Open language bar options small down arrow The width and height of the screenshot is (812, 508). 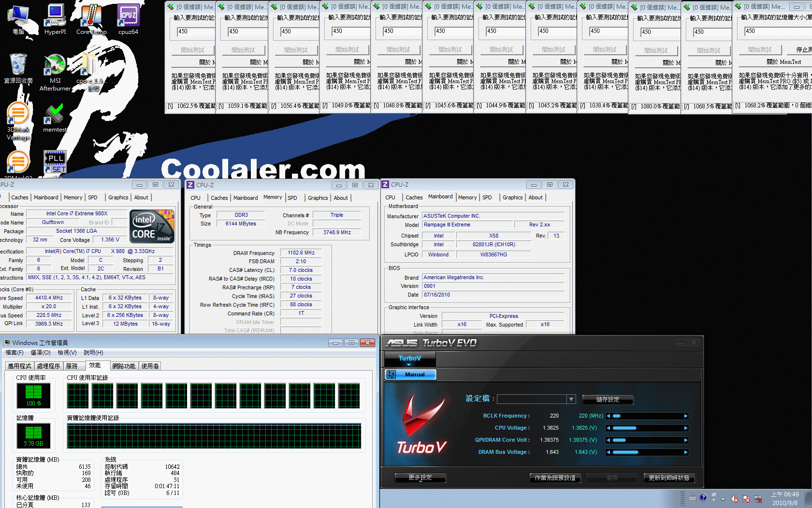point(713,500)
